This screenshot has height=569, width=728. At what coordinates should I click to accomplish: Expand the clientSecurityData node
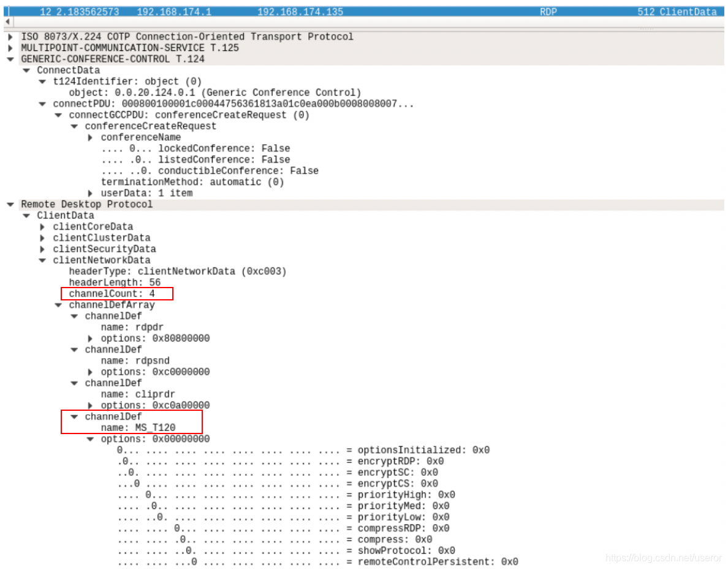point(42,249)
